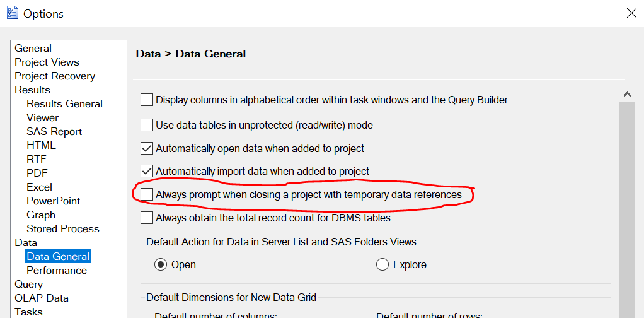Select SAS Report under Results

54,131
